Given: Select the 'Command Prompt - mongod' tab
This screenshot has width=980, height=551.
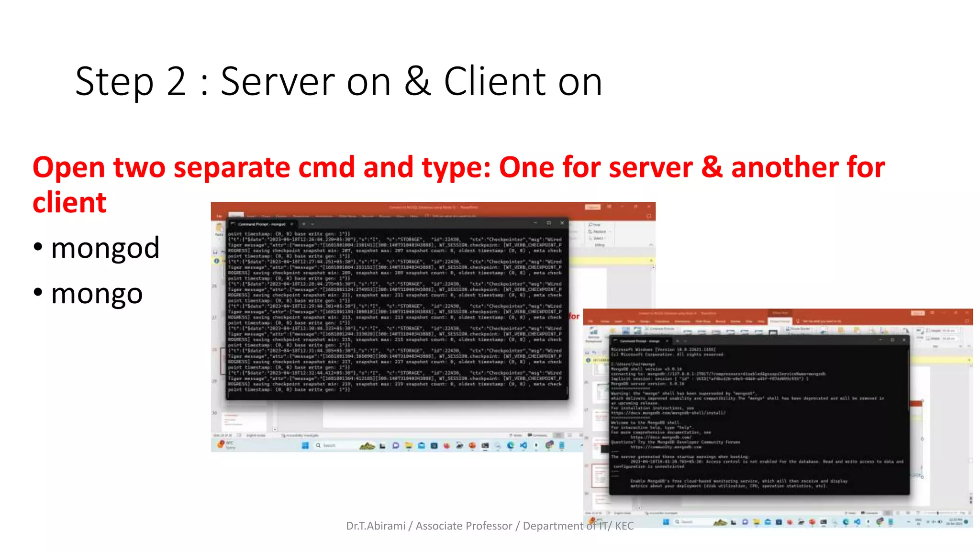Looking at the screenshot, I should [261, 224].
